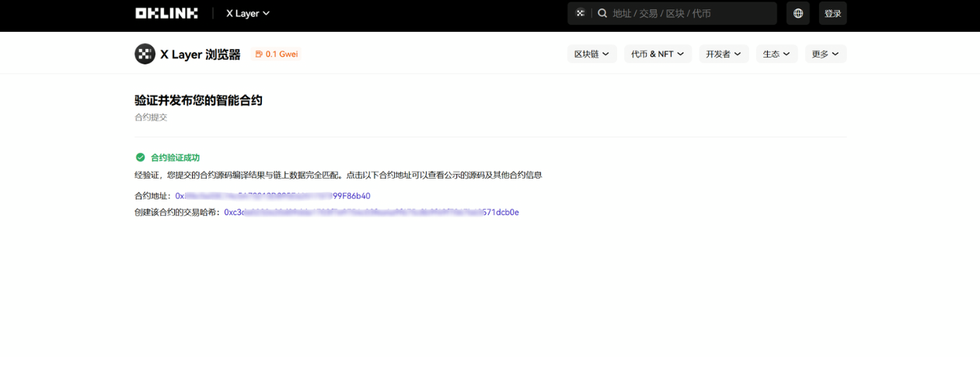Click the 创建该合约的交易哈希 label
The image size is (980, 386).
[x=178, y=212]
